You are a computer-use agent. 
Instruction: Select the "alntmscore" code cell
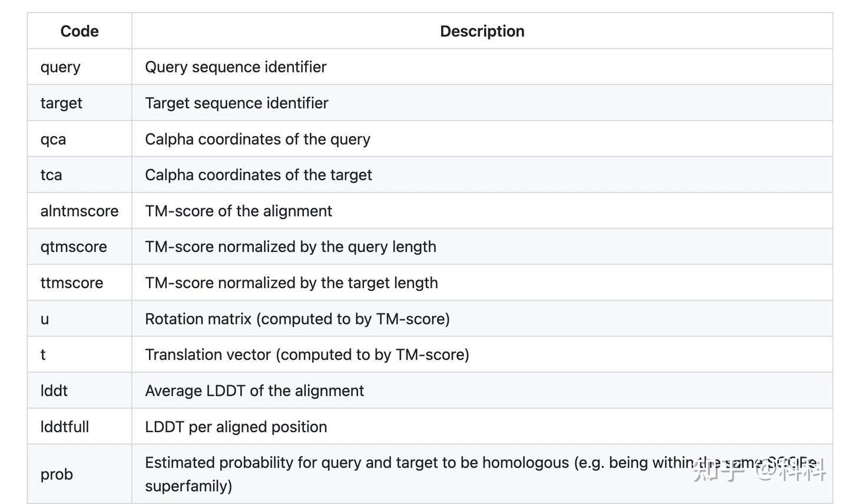(x=79, y=211)
